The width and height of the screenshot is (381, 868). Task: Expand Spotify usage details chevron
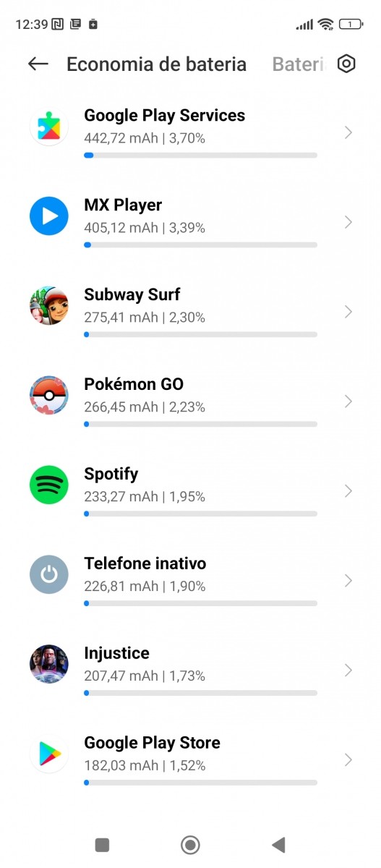(x=348, y=491)
